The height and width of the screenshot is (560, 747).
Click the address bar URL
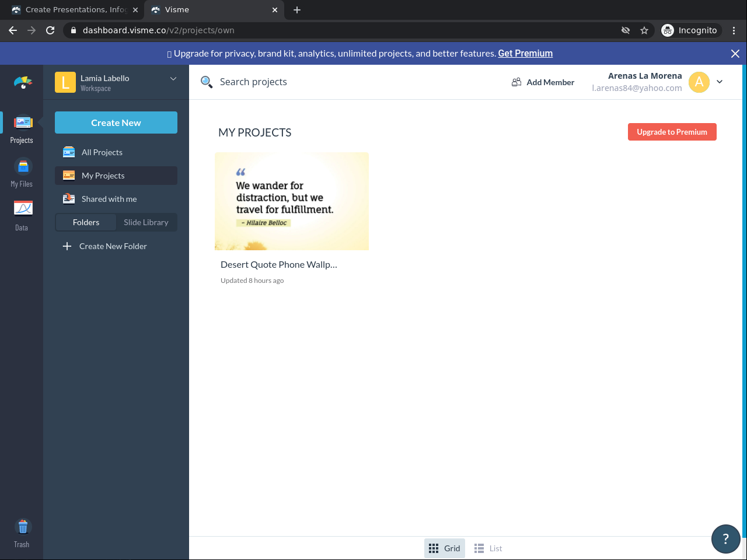(159, 30)
